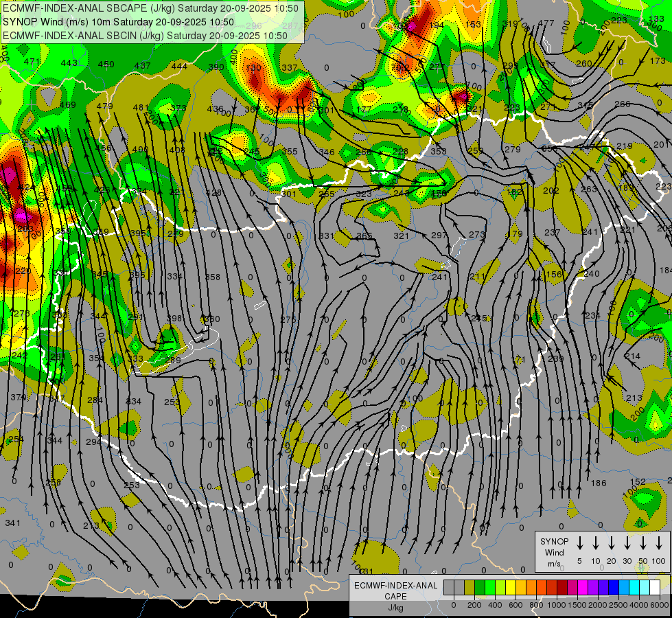Viewport: 672px width, 618px height.
Task: Click the '481' CAPE value on map
Action: [141, 108]
